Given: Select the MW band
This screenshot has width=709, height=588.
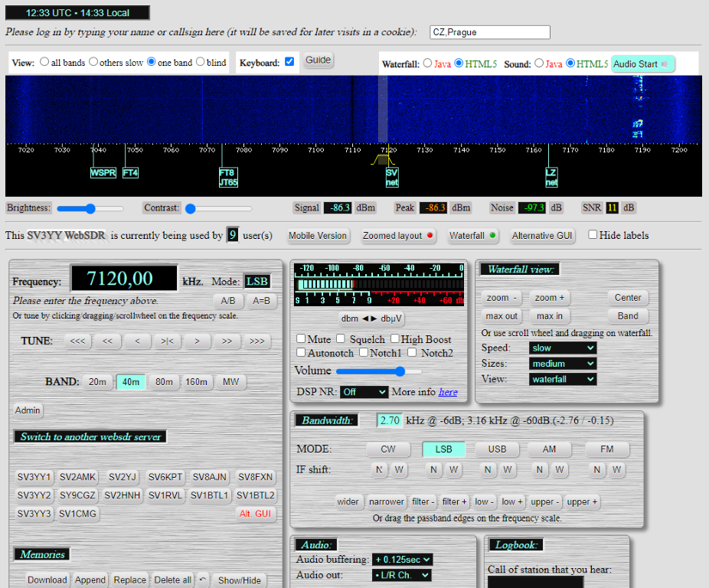Looking at the screenshot, I should click(x=230, y=382).
